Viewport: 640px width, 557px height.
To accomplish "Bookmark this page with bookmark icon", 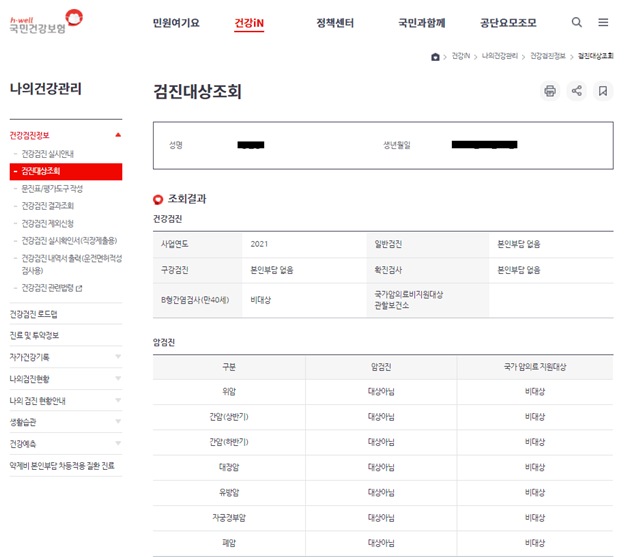I will (x=602, y=91).
